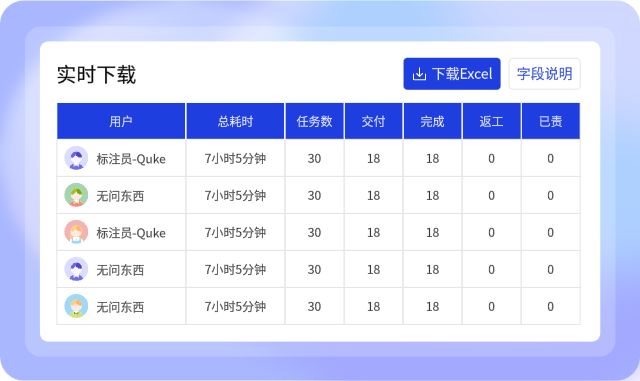This screenshot has width=640, height=381.
Task: Click the 完成 column header
Action: click(432, 121)
